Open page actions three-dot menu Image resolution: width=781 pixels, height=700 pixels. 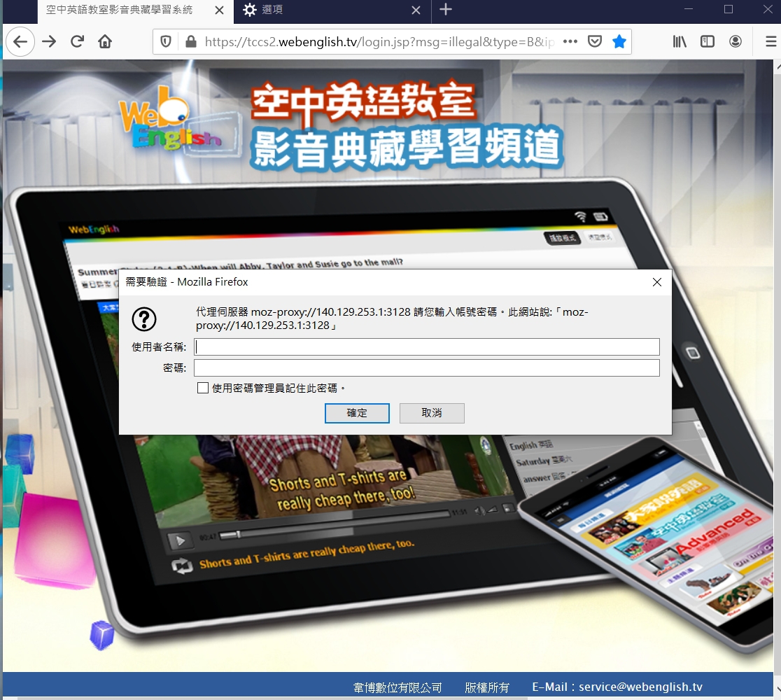coord(570,41)
